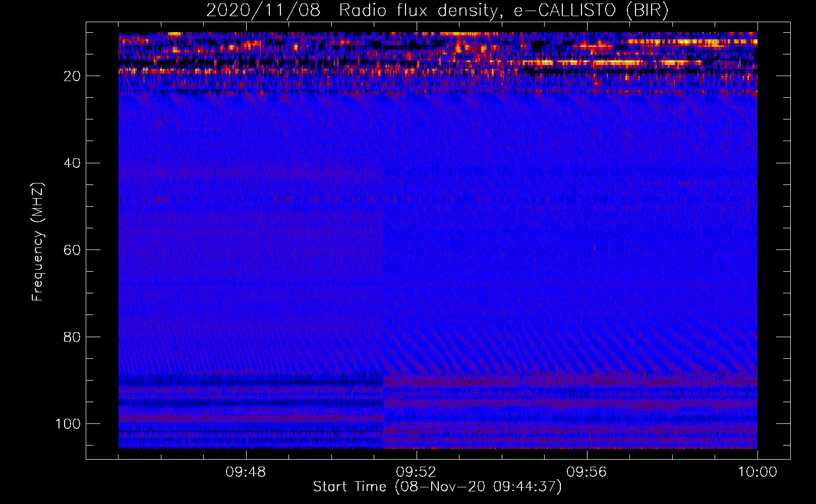Click the small red spot near 60 MHz
The height and width of the screenshot is (504, 816).
pyautogui.click(x=594, y=247)
